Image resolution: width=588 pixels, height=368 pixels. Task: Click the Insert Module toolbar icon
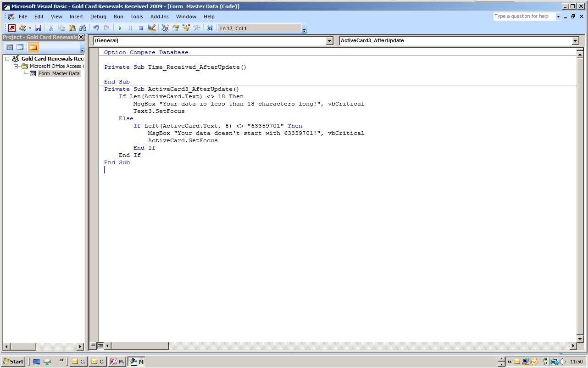pos(22,28)
